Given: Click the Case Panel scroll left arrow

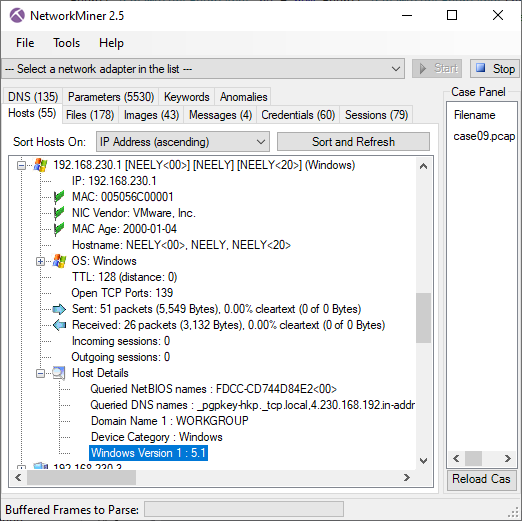Looking at the screenshot, I should 456,459.
